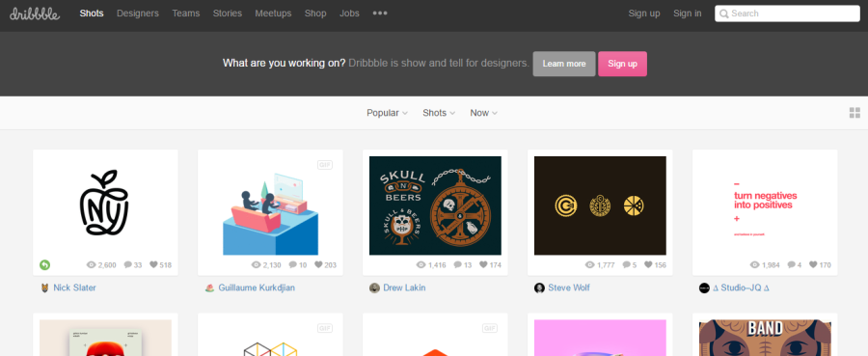The image size is (868, 356).
Task: Open the three-dots more menu
Action: point(380,14)
